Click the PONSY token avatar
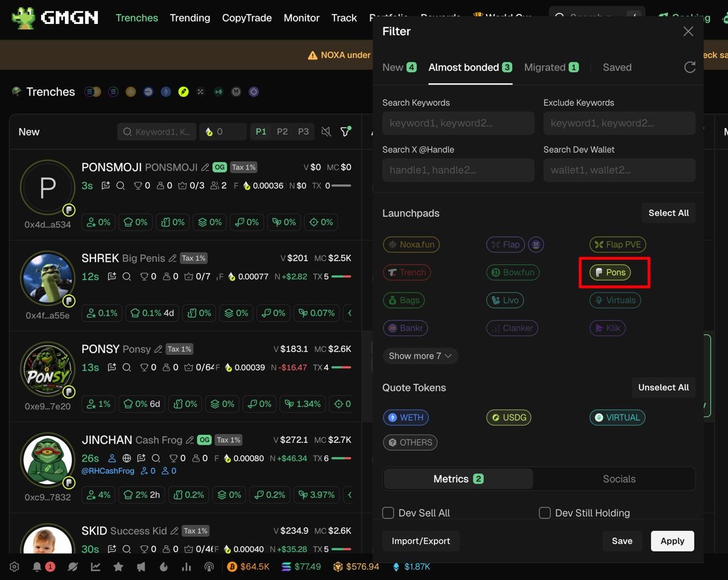Image resolution: width=728 pixels, height=580 pixels. coord(48,369)
